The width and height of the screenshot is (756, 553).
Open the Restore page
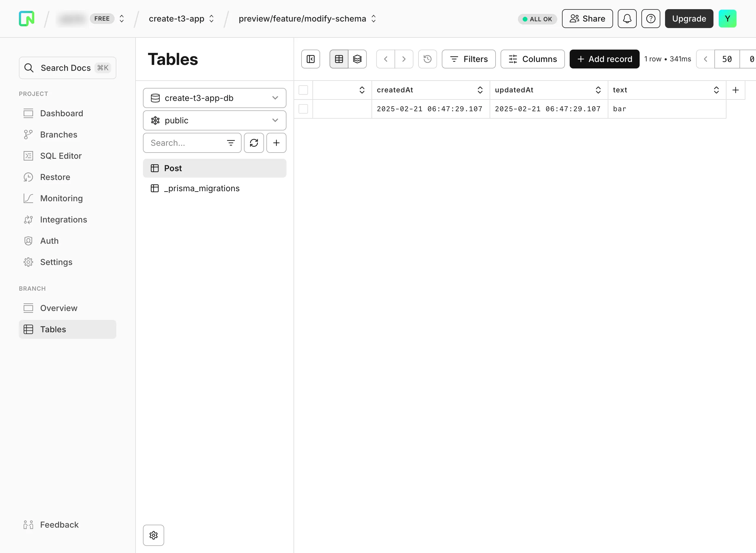[67, 177]
